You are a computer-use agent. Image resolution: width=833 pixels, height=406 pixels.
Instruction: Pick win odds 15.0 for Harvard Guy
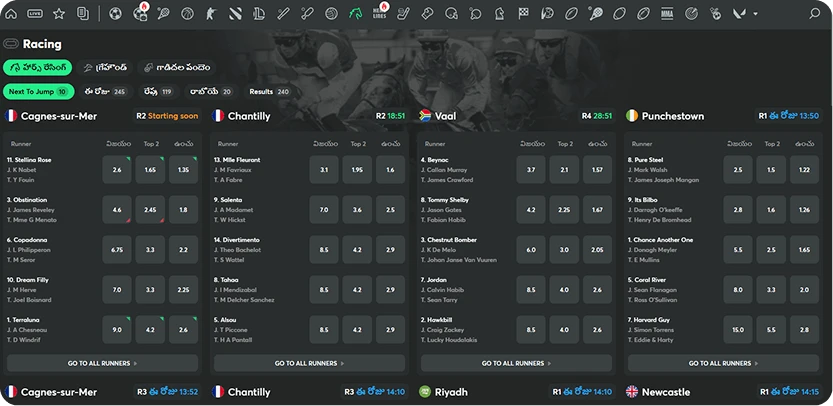(x=738, y=330)
